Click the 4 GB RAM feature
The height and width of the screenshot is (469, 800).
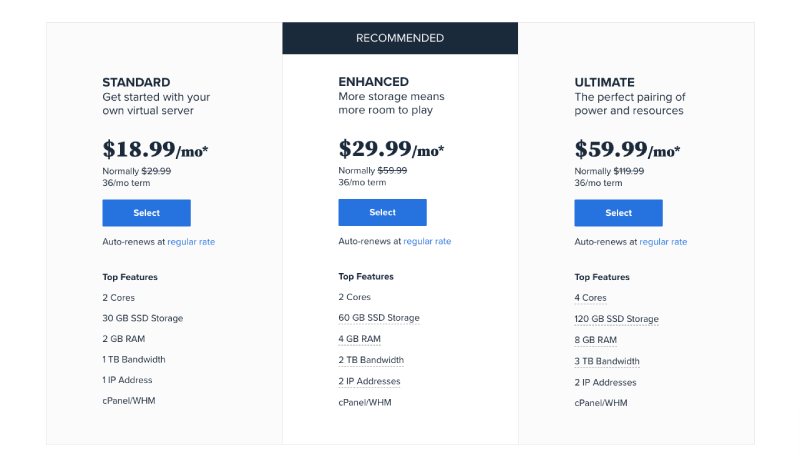coord(359,339)
